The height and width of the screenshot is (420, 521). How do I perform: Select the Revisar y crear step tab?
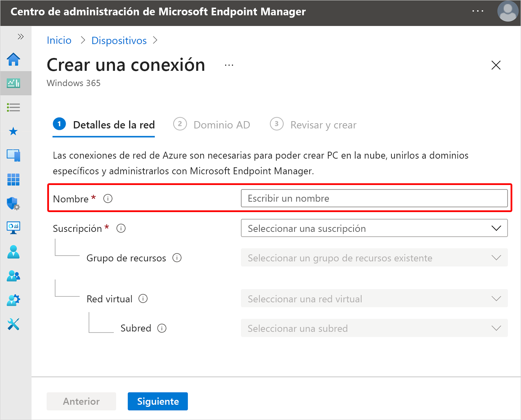point(313,125)
